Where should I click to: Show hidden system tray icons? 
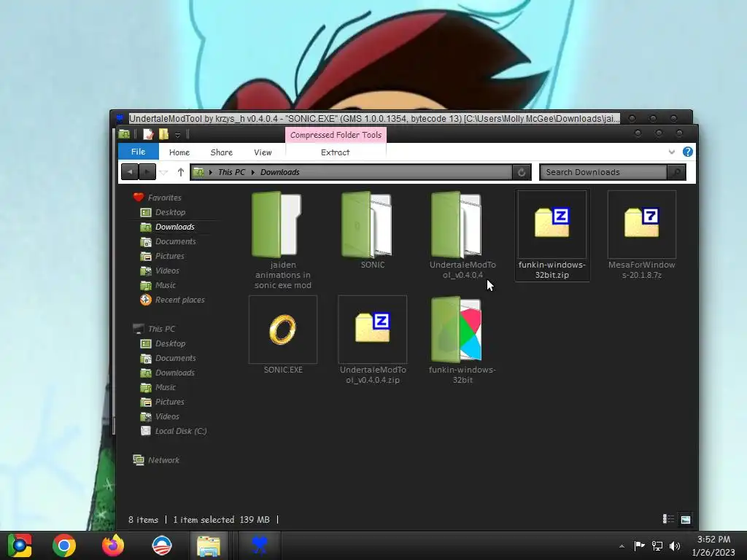pyautogui.click(x=622, y=546)
